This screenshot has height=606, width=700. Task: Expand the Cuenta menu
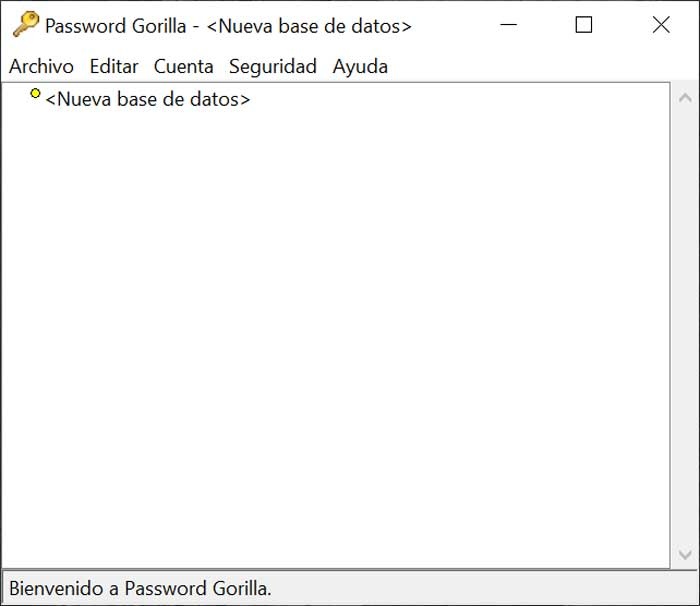183,67
